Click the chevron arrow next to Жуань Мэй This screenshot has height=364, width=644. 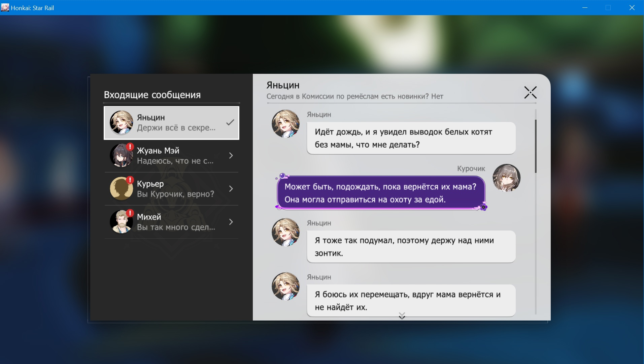coord(231,156)
